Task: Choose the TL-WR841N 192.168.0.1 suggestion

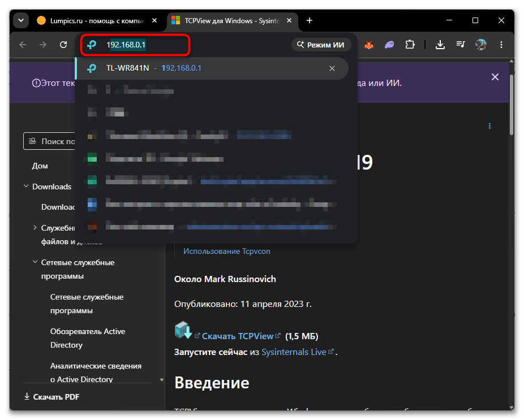Action: click(212, 68)
